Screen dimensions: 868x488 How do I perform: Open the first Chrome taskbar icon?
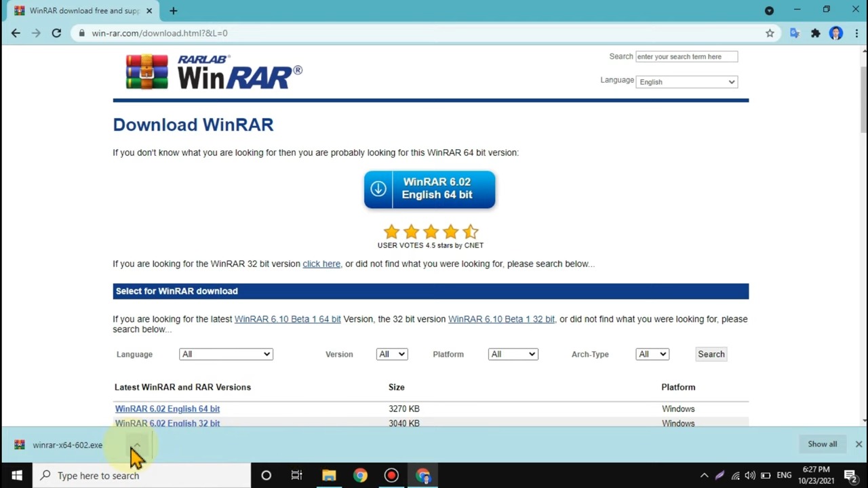(x=360, y=475)
